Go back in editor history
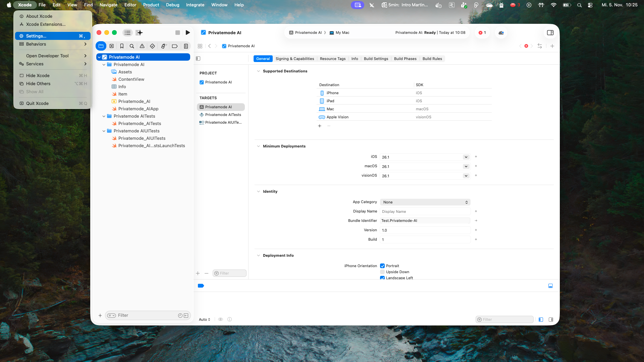This screenshot has width=644, height=362. [210, 46]
